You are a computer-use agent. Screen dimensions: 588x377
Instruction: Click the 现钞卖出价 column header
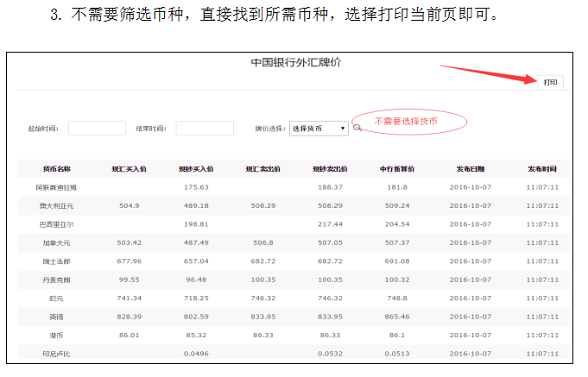click(330, 168)
